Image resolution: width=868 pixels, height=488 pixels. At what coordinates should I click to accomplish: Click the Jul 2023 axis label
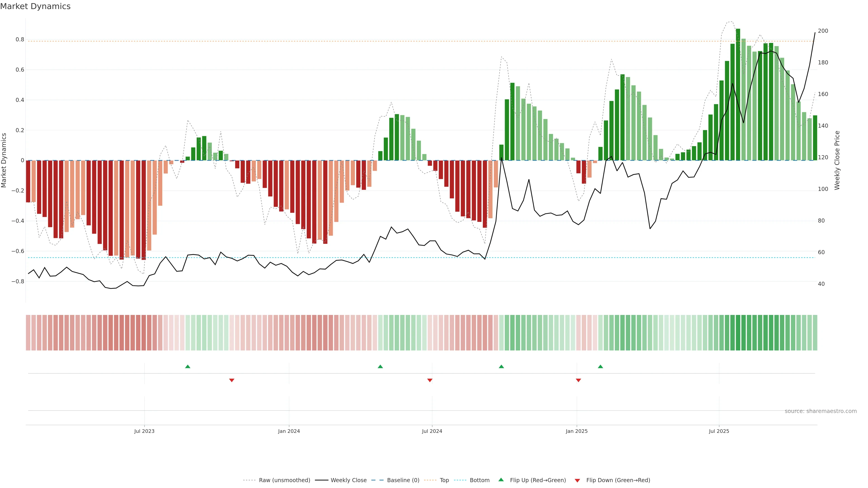(144, 431)
